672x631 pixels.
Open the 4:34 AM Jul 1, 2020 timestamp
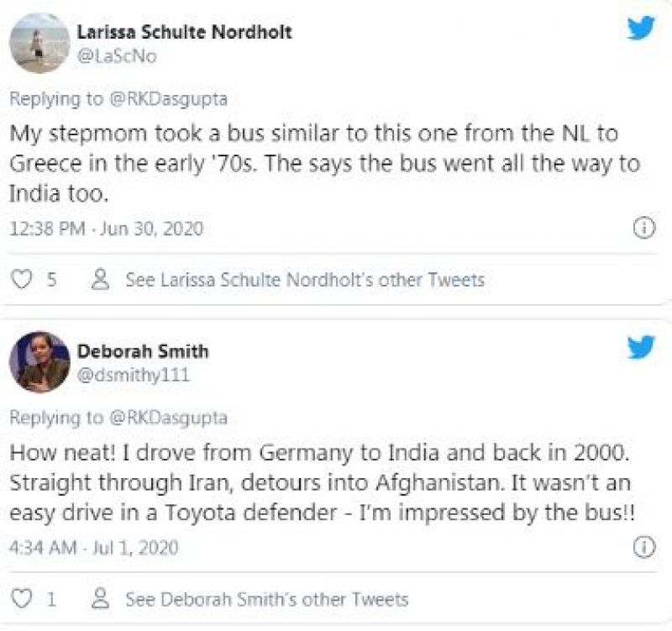coord(94,548)
